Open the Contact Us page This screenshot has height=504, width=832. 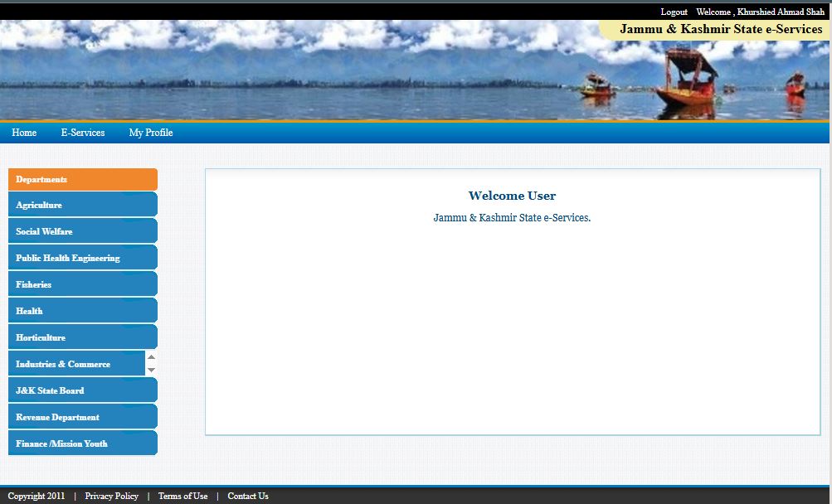coord(247,496)
